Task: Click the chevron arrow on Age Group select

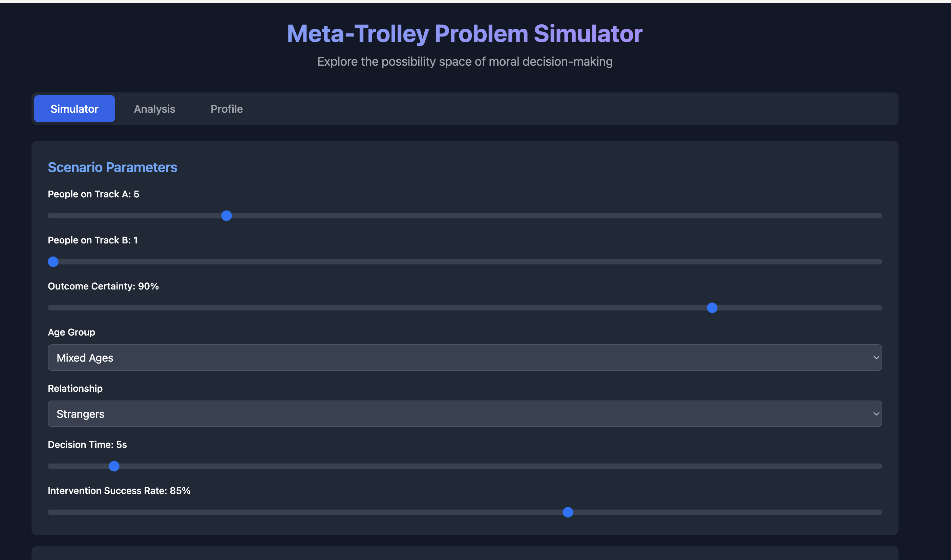Action: [876, 357]
